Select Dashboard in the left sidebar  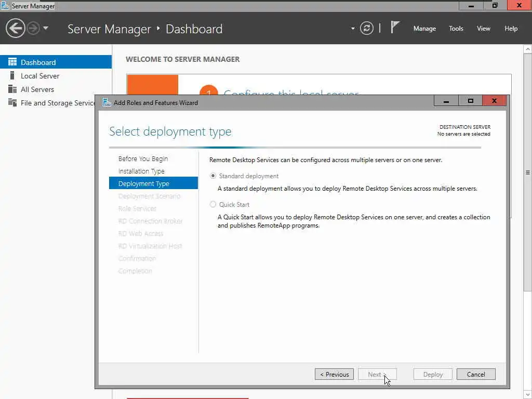click(x=56, y=62)
